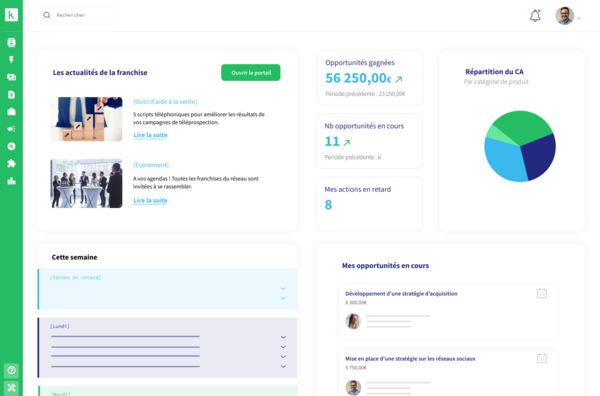Select the megaphone marketing icon
Viewport: 600px width, 396px height.
click(x=11, y=129)
